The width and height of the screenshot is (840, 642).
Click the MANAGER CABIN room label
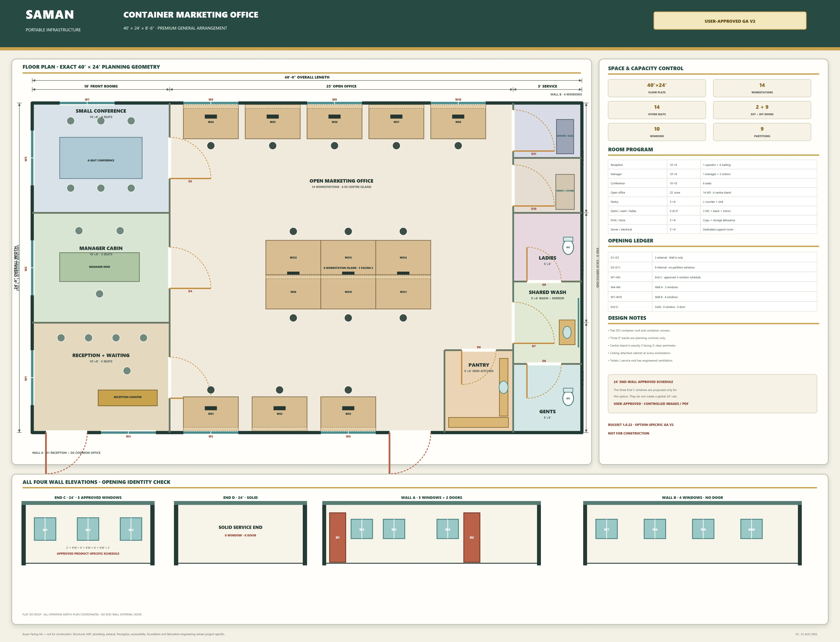click(x=101, y=248)
